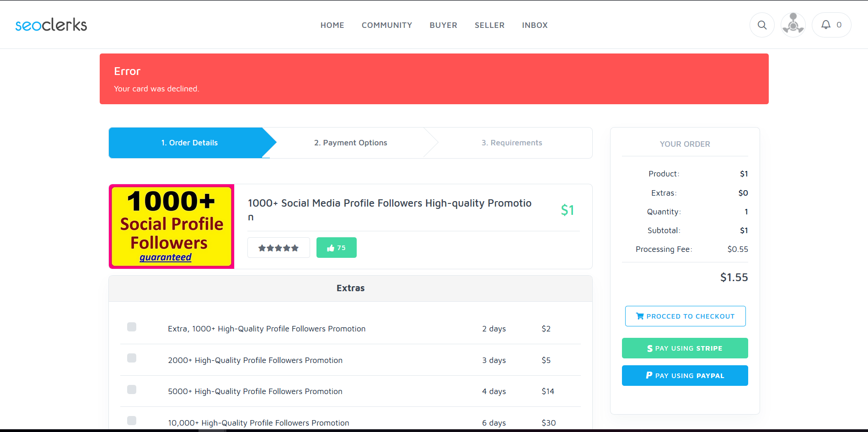Open the notifications bell

[831, 25]
